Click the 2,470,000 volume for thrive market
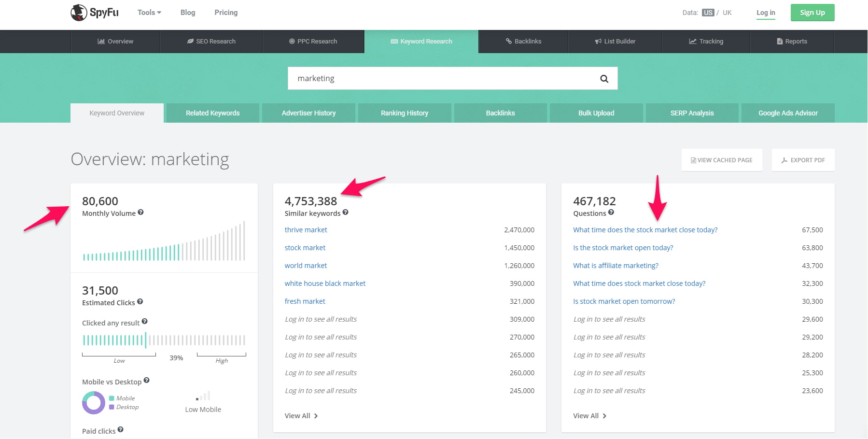Viewport: 868px width, 439px height. click(519, 230)
